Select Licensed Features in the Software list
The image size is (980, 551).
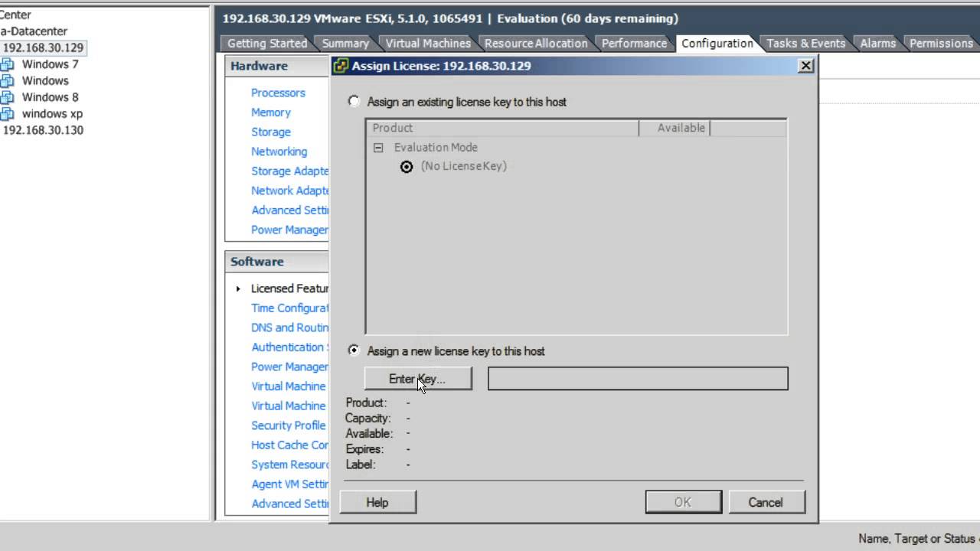(x=290, y=289)
